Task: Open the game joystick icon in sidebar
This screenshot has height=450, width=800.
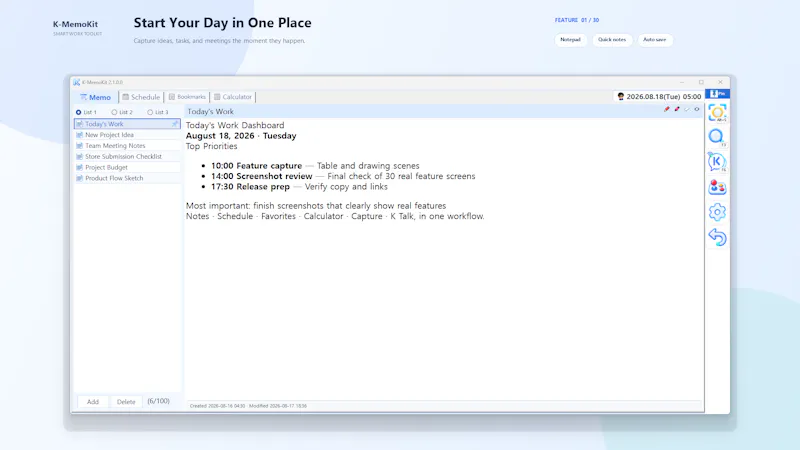Action: (717, 187)
